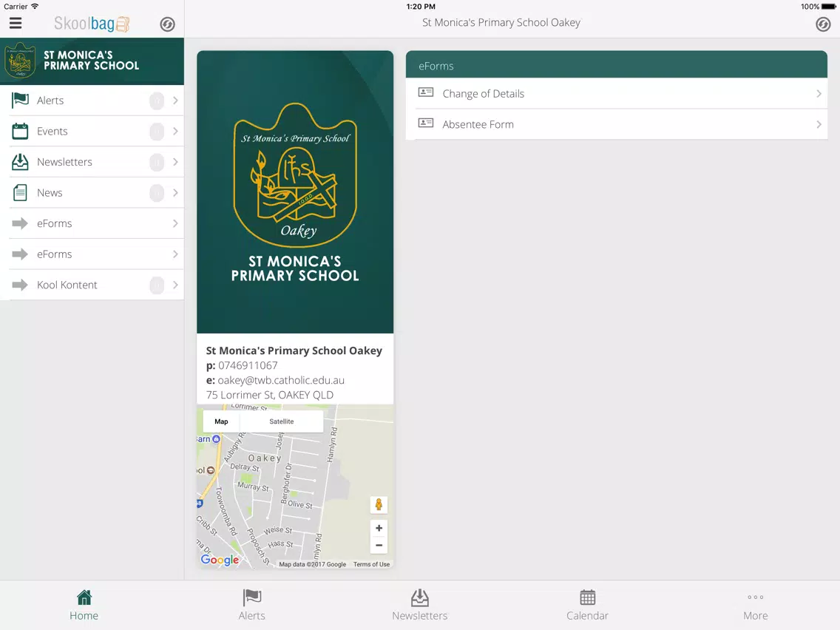Click the Change of Details form icon
840x630 pixels.
click(426, 92)
